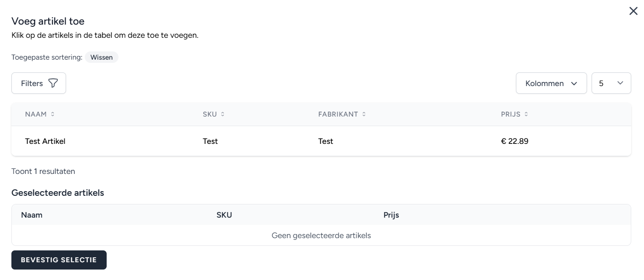The height and width of the screenshot is (280, 644).
Task: Select the Test Artikel row
Action: click(x=182, y=141)
